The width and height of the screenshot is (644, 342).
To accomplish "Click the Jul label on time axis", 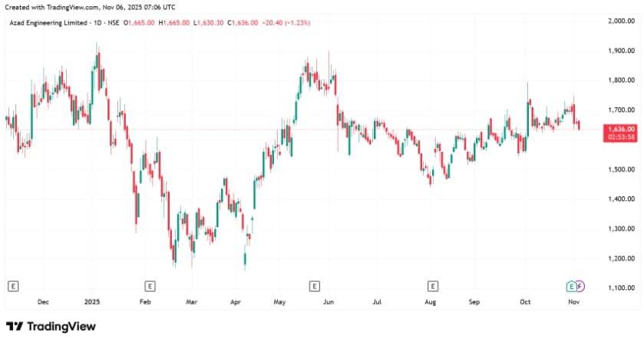I will click(x=377, y=303).
